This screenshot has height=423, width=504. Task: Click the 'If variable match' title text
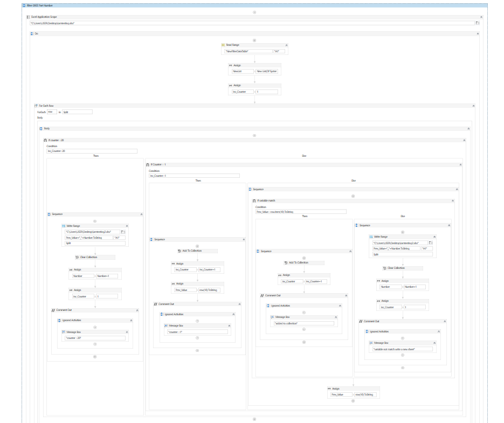coord(266,200)
